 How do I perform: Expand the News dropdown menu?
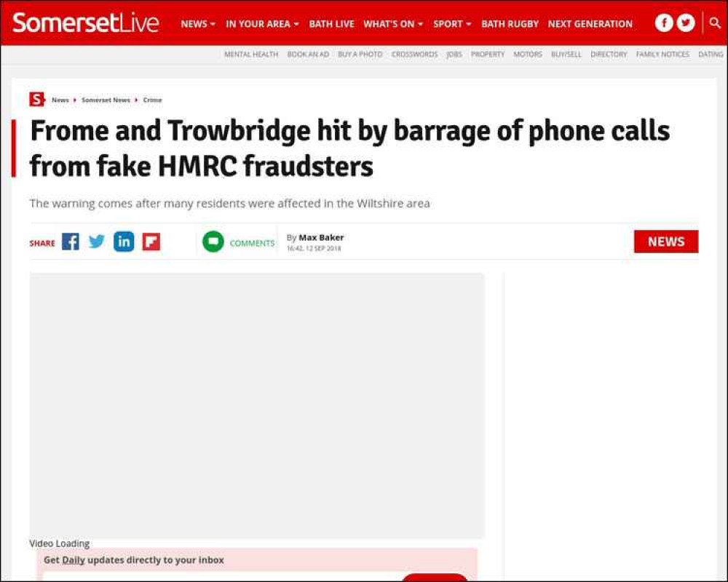click(x=198, y=24)
